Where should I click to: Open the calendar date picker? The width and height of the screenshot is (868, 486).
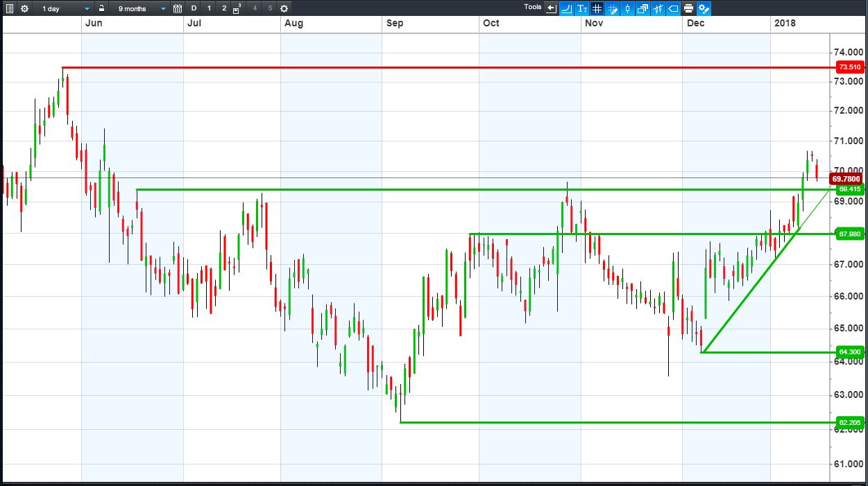178,8
